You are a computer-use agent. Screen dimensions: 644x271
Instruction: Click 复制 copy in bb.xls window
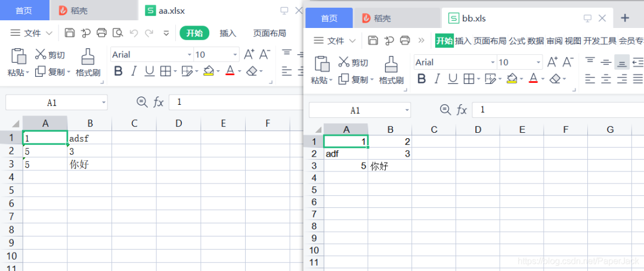click(x=355, y=80)
